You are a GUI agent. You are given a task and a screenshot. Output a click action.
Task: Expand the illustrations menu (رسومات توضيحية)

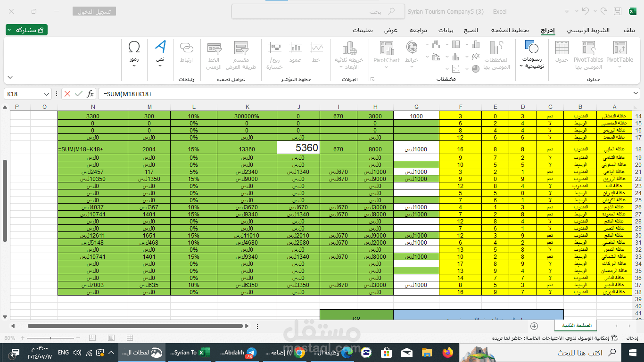click(532, 55)
